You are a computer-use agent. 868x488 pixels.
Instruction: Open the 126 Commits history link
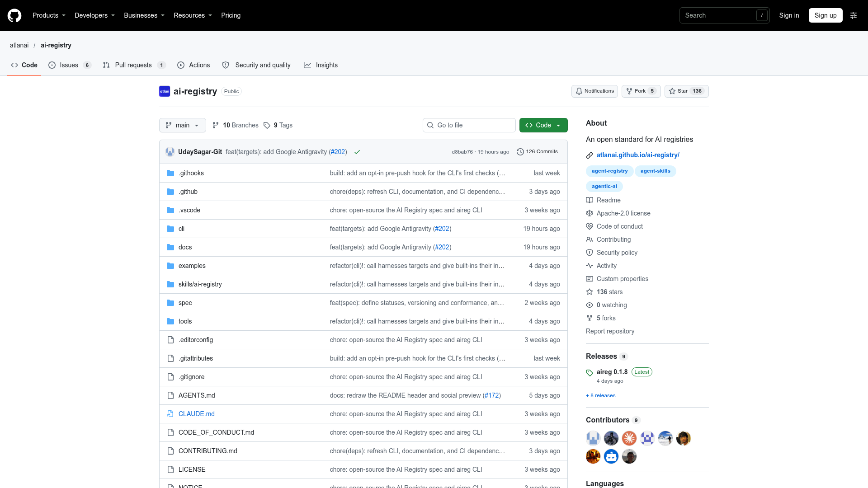point(537,152)
